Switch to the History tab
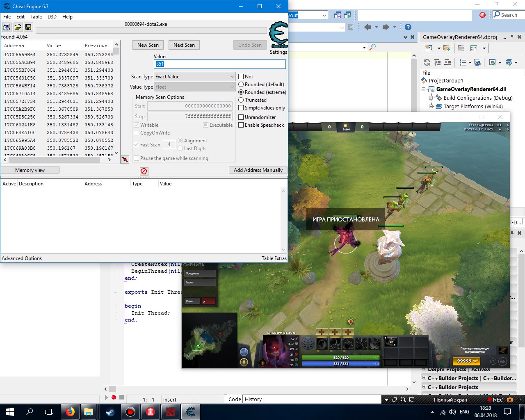Screen dimensions: 525x420 pyautogui.click(x=253, y=399)
